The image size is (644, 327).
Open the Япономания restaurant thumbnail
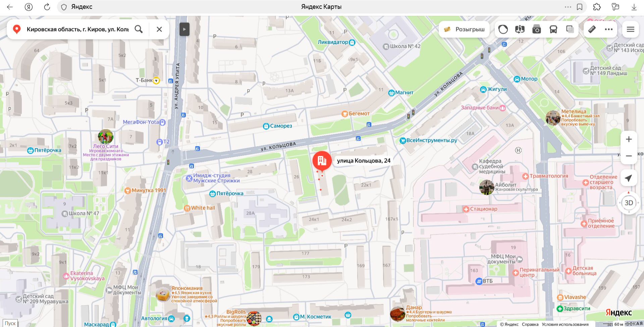[x=163, y=295]
